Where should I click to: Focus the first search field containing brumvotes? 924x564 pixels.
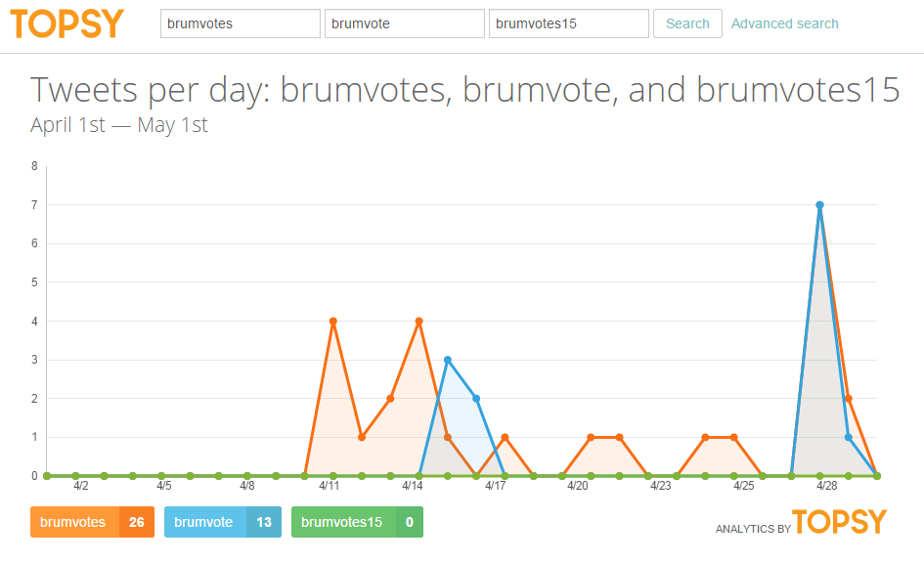pos(240,23)
